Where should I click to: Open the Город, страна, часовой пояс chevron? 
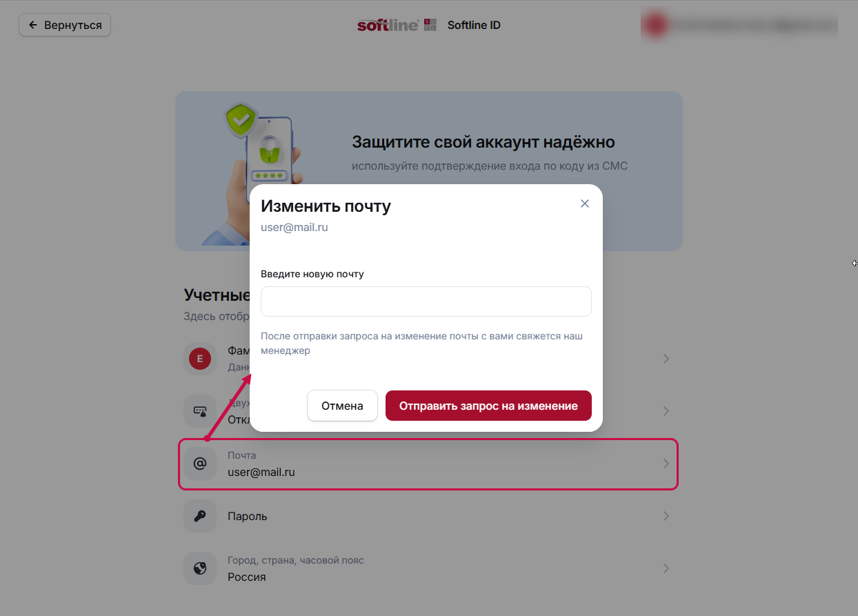[x=666, y=568]
